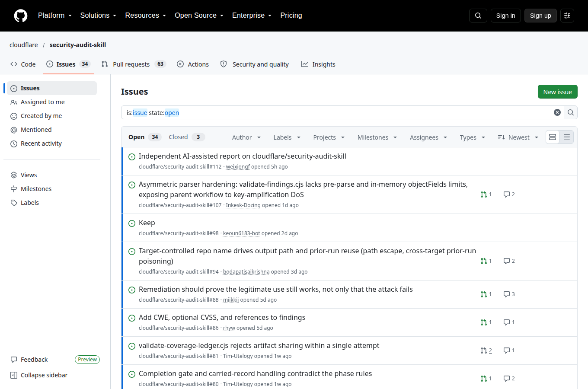The image size is (588, 389).
Task: Expand the Labels filter dropdown
Action: click(287, 137)
